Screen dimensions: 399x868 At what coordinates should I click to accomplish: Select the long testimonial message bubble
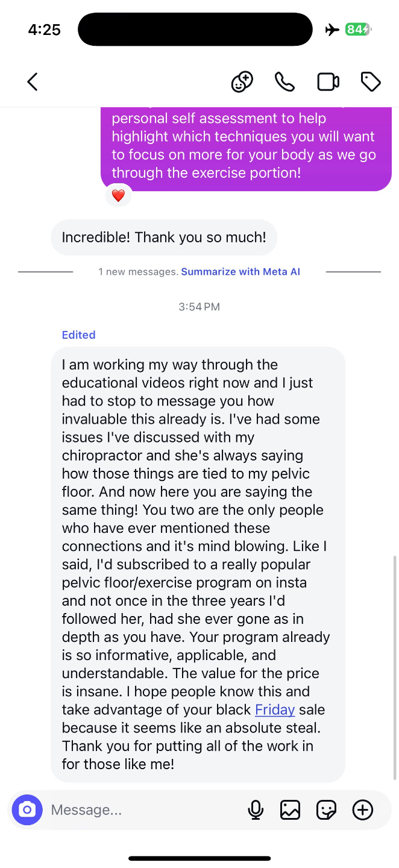pos(198,564)
